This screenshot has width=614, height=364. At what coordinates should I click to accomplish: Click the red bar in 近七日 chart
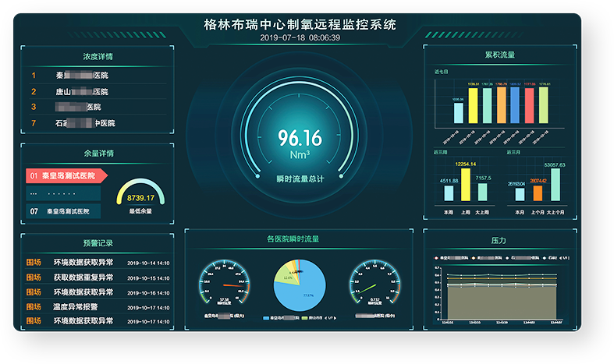click(x=529, y=105)
